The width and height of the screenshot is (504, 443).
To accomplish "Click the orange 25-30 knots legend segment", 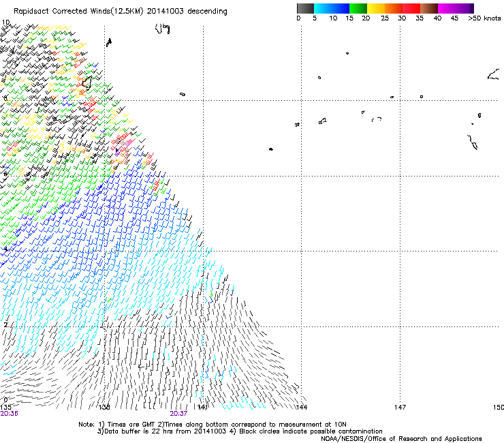I will 394,8.
